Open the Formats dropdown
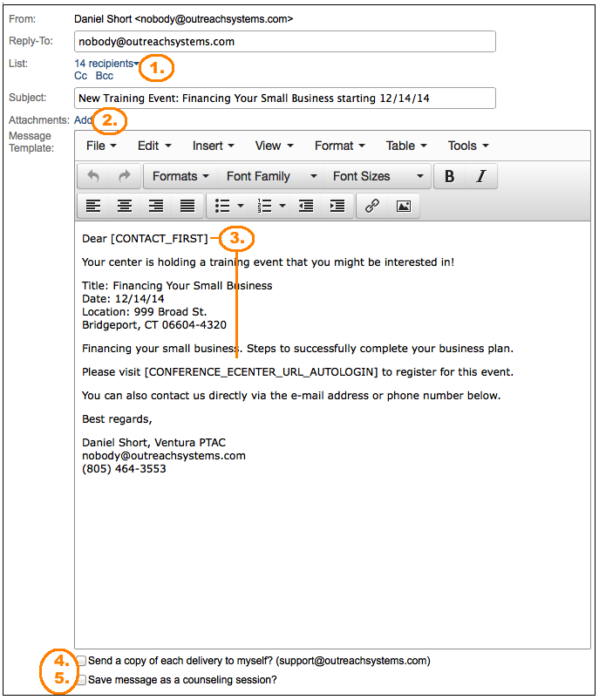Viewport: 599px width, 700px height. click(180, 176)
